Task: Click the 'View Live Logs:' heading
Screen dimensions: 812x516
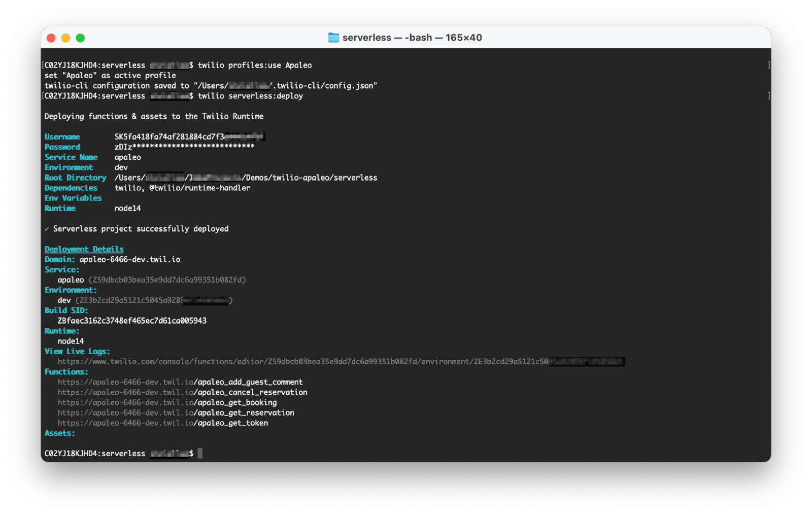Action: point(77,352)
